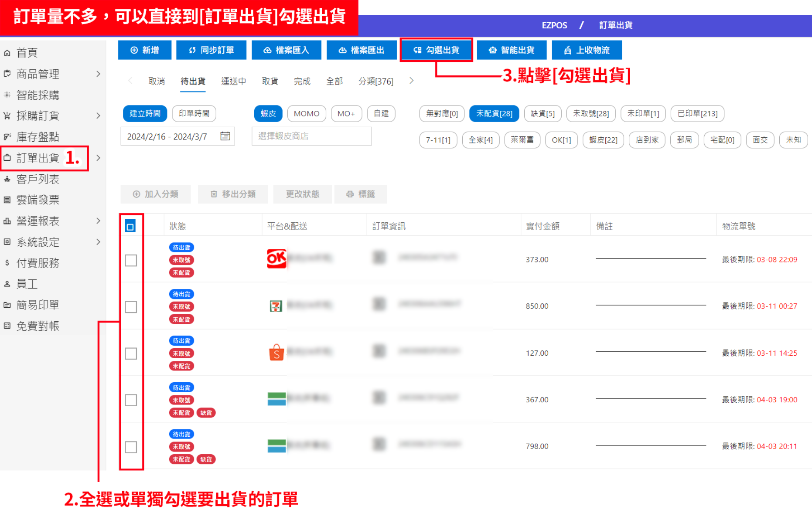Open 客戶列表 customer list
The image size is (812, 520).
tap(38, 179)
